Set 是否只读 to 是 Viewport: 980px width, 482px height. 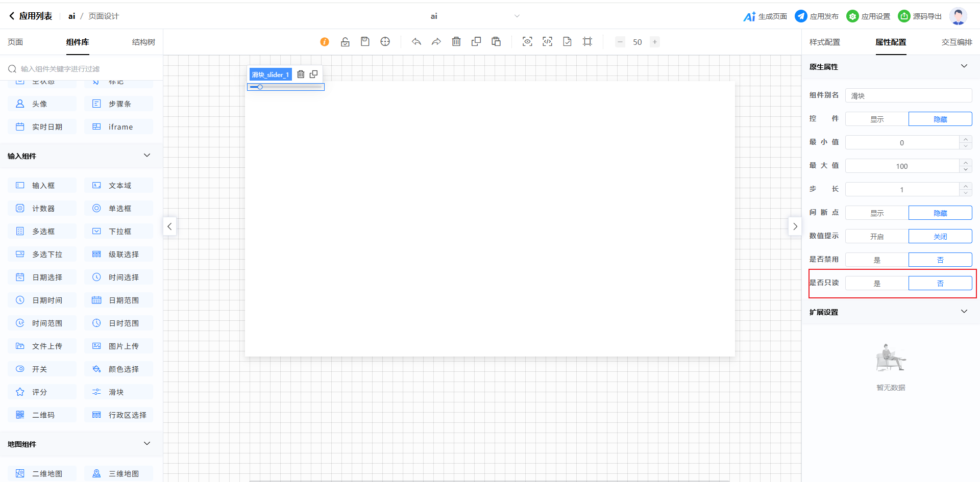click(877, 283)
